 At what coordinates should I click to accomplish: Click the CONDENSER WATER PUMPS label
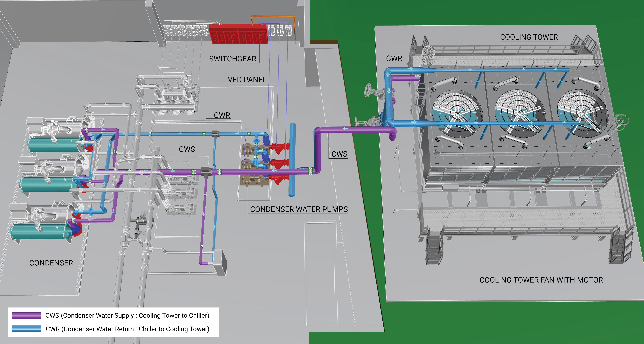click(x=299, y=209)
